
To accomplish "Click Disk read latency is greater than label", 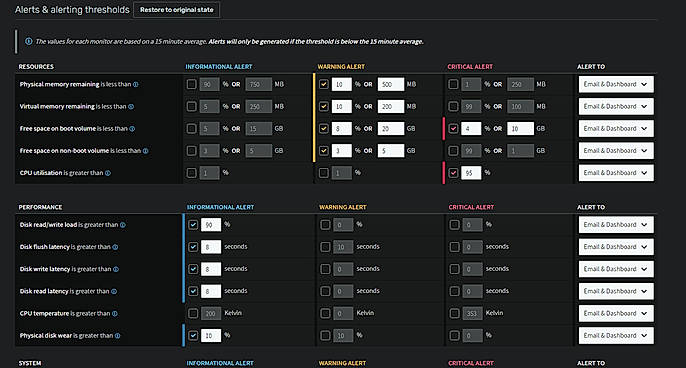I will click(x=64, y=291).
